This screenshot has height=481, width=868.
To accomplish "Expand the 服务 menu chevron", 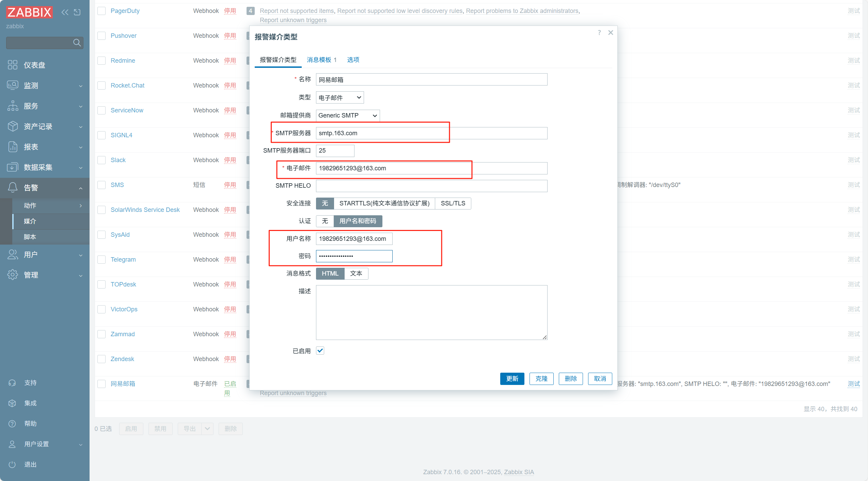I will point(81,107).
